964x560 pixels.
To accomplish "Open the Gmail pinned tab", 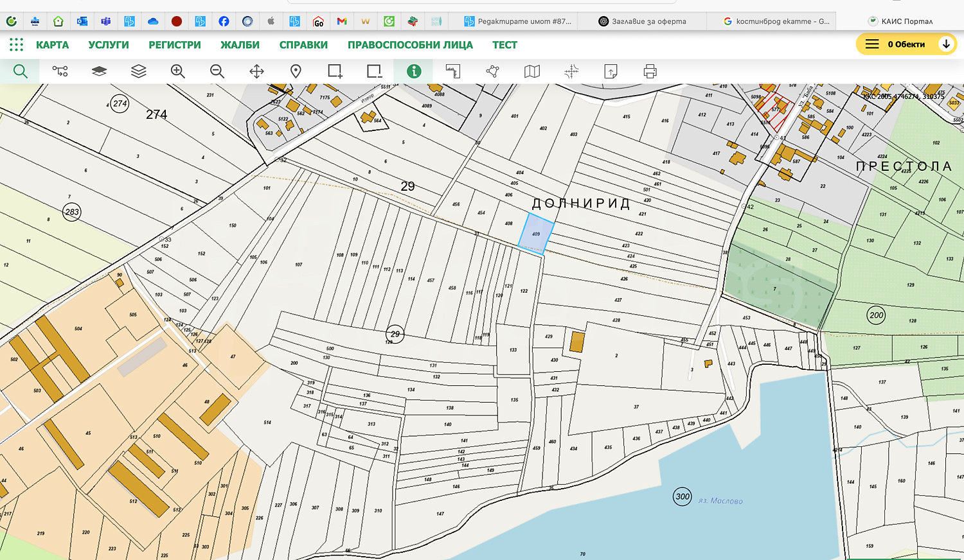I will click(x=342, y=21).
